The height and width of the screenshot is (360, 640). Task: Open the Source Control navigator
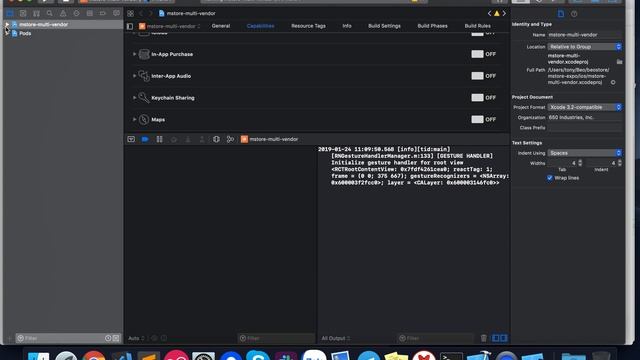(x=23, y=13)
